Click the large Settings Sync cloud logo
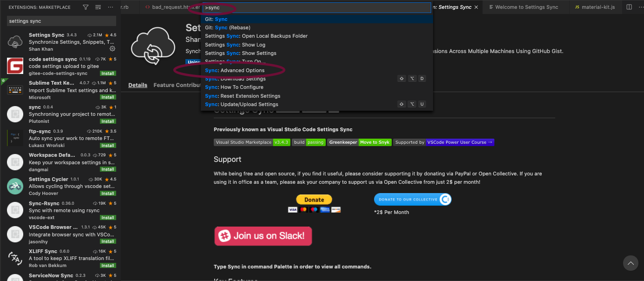 coord(152,47)
